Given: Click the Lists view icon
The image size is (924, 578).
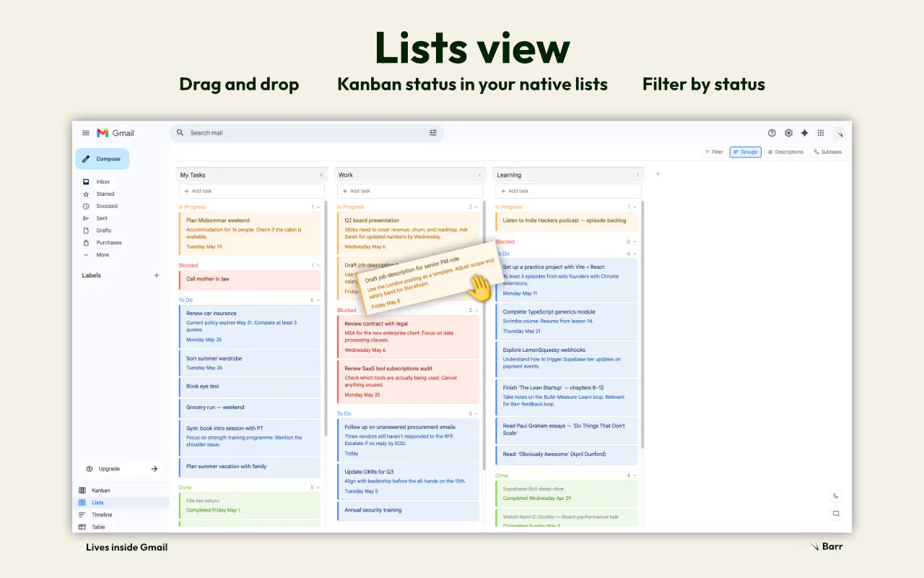Looking at the screenshot, I should pyautogui.click(x=82, y=503).
